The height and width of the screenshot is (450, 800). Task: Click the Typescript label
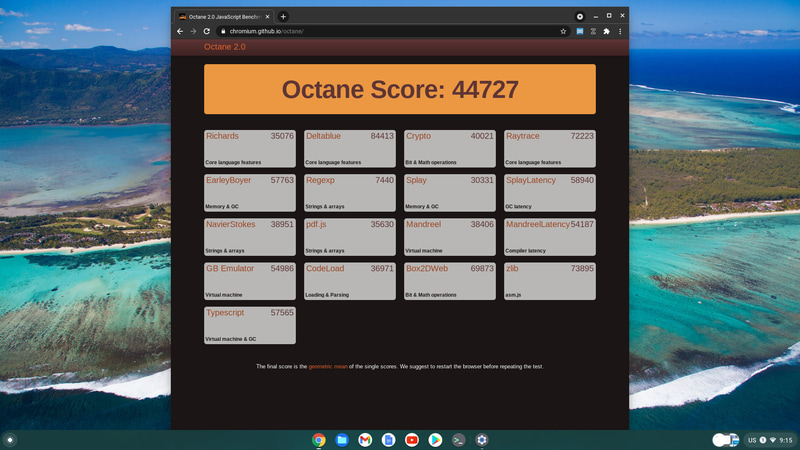point(225,312)
